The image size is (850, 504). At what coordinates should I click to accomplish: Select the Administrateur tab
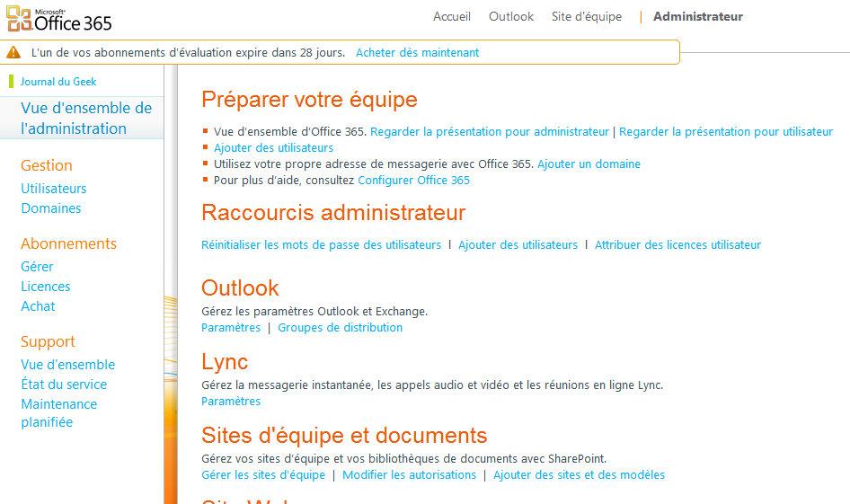tap(697, 17)
